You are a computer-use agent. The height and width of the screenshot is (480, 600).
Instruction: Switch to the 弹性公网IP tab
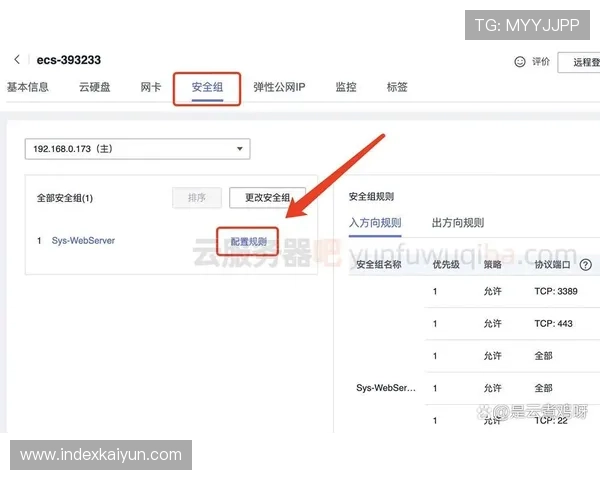tap(279, 87)
